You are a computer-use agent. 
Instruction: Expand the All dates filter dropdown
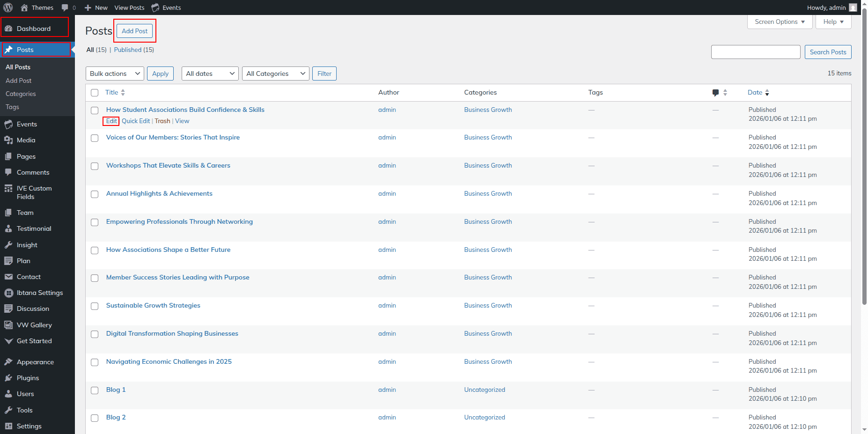pos(210,74)
